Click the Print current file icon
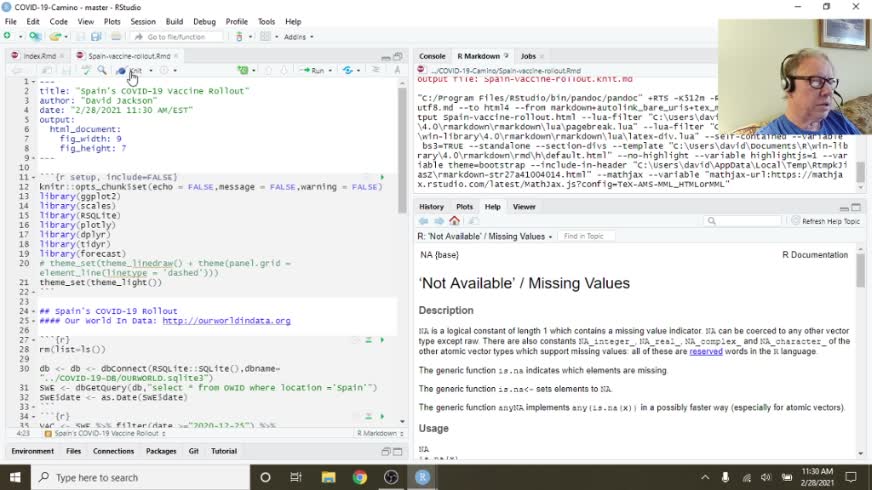Image resolution: width=872 pixels, height=490 pixels. tap(116, 37)
